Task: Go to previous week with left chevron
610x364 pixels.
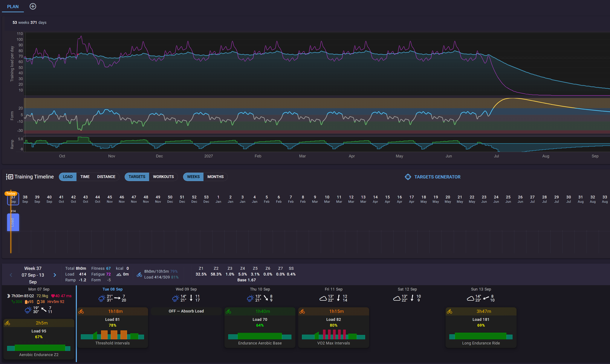Action: click(x=11, y=275)
